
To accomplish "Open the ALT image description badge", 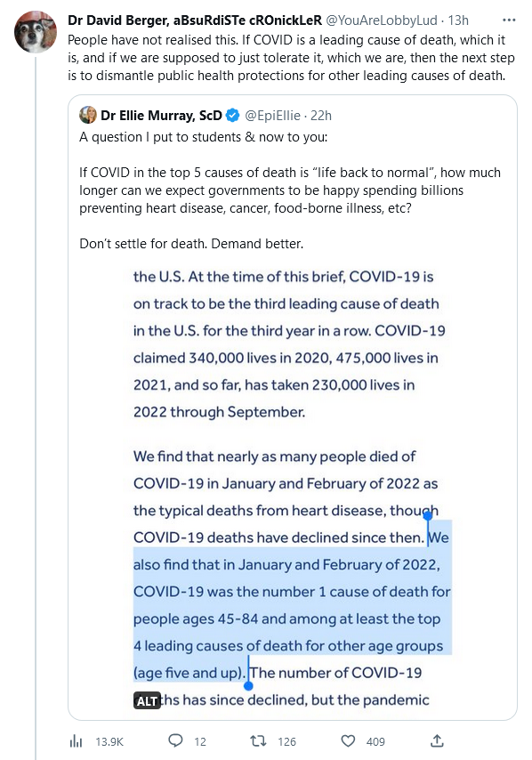I will click(147, 701).
